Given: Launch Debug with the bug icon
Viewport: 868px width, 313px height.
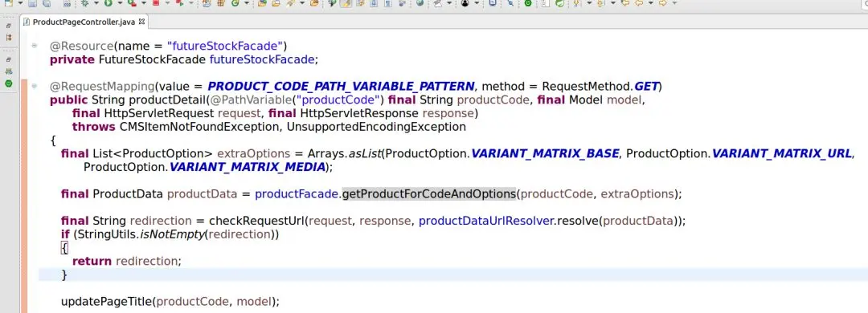Looking at the screenshot, I should tap(84, 3).
